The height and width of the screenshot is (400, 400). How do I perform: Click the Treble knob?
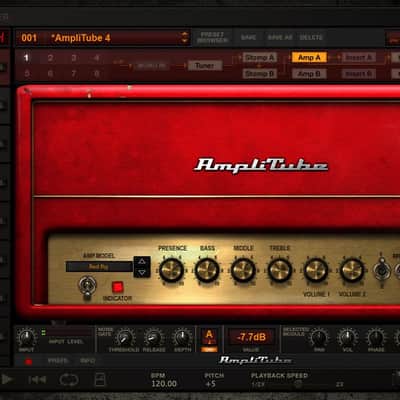coord(280,270)
